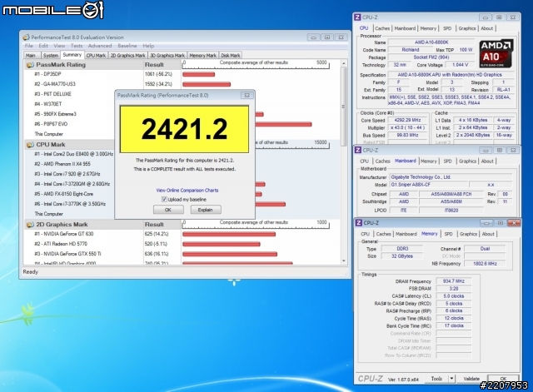Open the Baseline menu in PerformanceTest
Viewport: 533px width, 392px height.
pos(127,46)
